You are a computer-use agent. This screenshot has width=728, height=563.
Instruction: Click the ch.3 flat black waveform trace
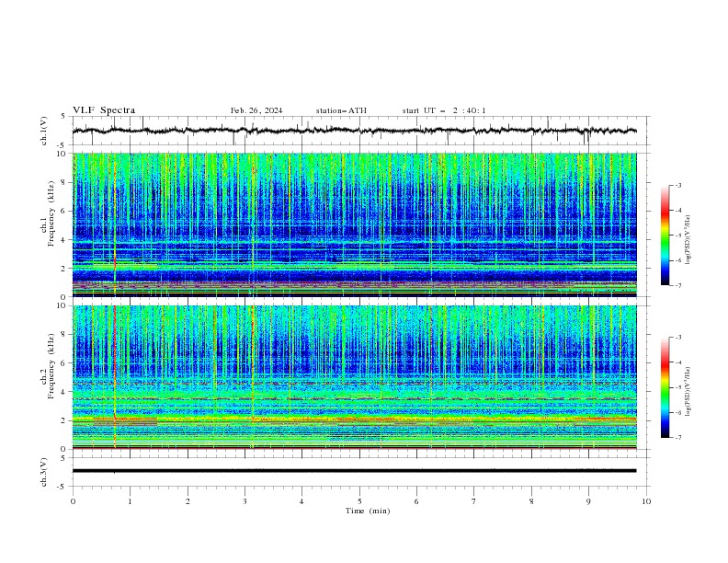click(x=354, y=471)
